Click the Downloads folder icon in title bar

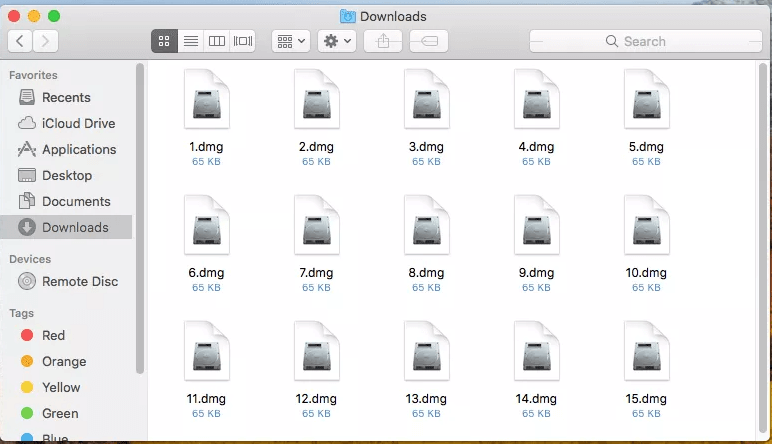[348, 16]
